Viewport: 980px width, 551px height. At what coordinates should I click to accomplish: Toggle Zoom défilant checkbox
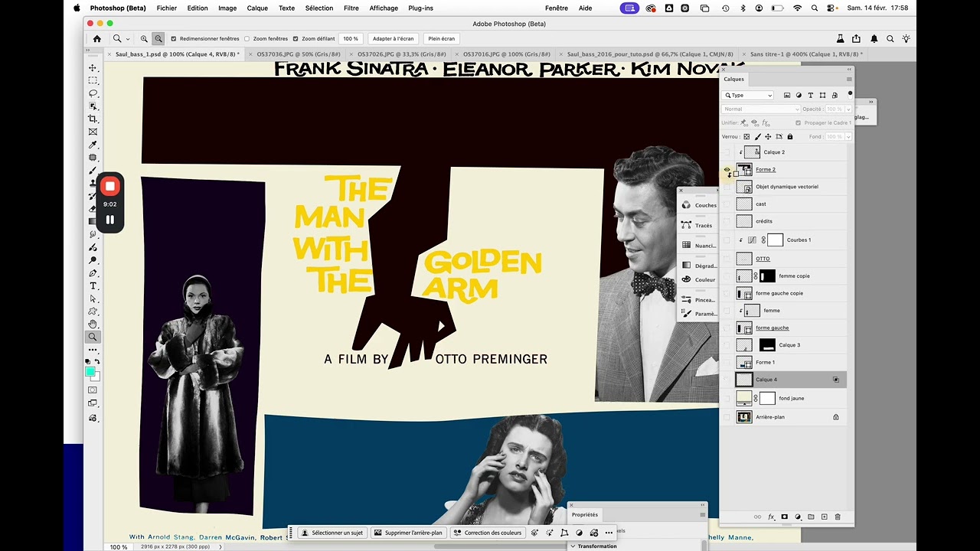(296, 38)
